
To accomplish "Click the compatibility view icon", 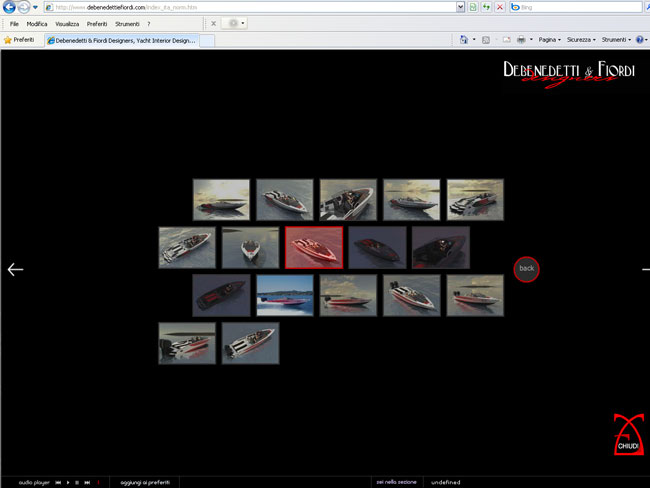I will coord(473,7).
